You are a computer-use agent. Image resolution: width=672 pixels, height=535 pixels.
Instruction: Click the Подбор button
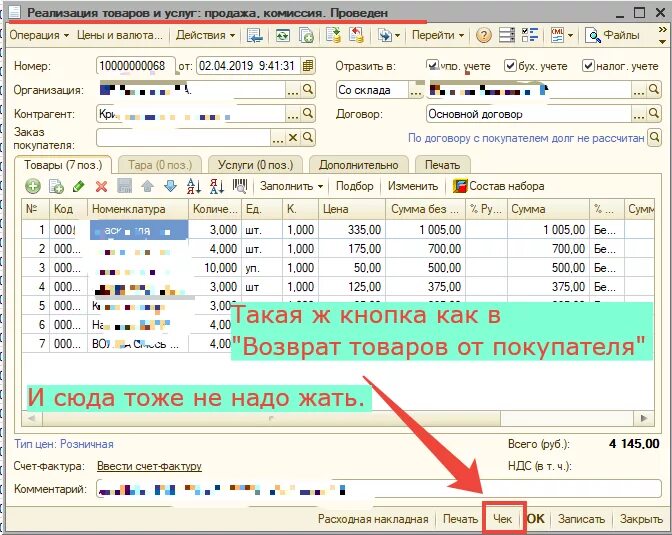pyautogui.click(x=354, y=186)
